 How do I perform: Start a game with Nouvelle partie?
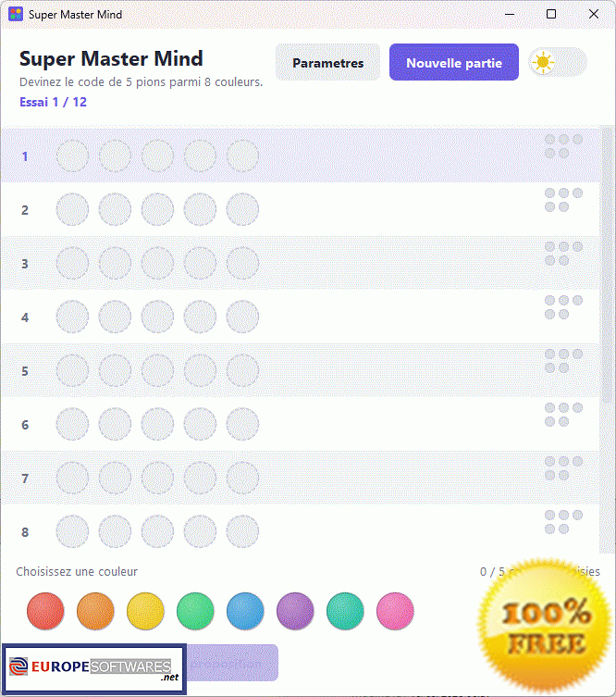pos(454,62)
